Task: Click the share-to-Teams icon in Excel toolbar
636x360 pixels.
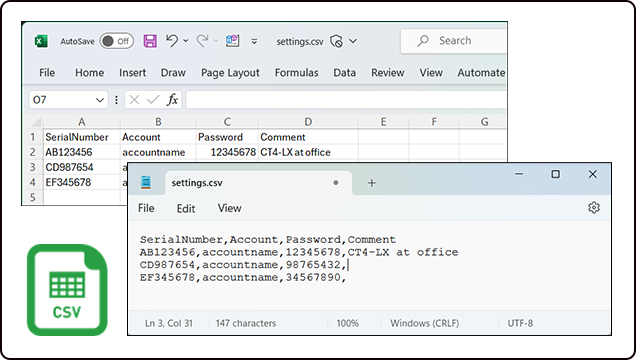Action: [x=232, y=41]
